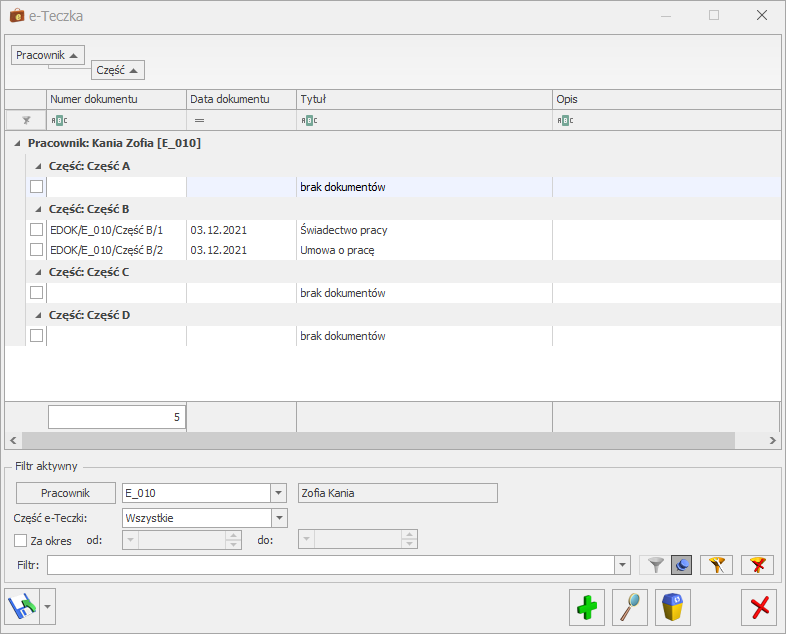Click the green plus add document button
The image size is (786, 634).
[x=586, y=607]
